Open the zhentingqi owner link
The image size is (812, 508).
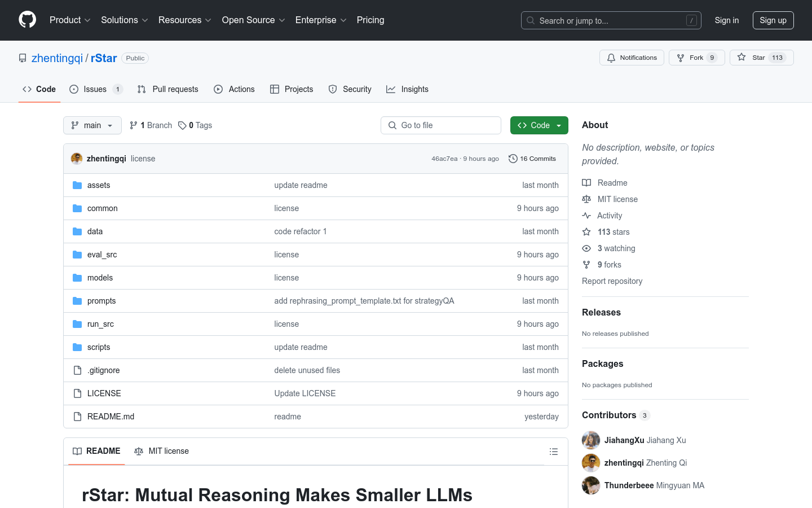click(x=57, y=58)
